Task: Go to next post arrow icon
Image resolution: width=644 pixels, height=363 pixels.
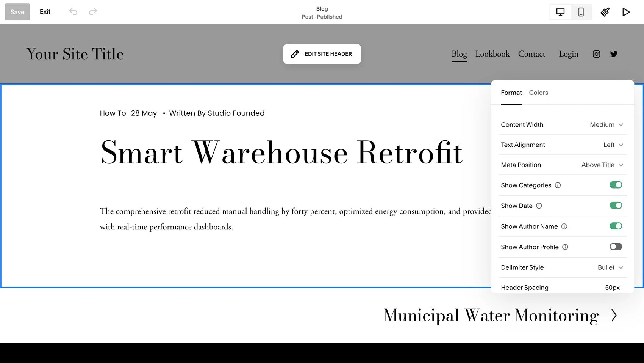Action: pos(614,315)
